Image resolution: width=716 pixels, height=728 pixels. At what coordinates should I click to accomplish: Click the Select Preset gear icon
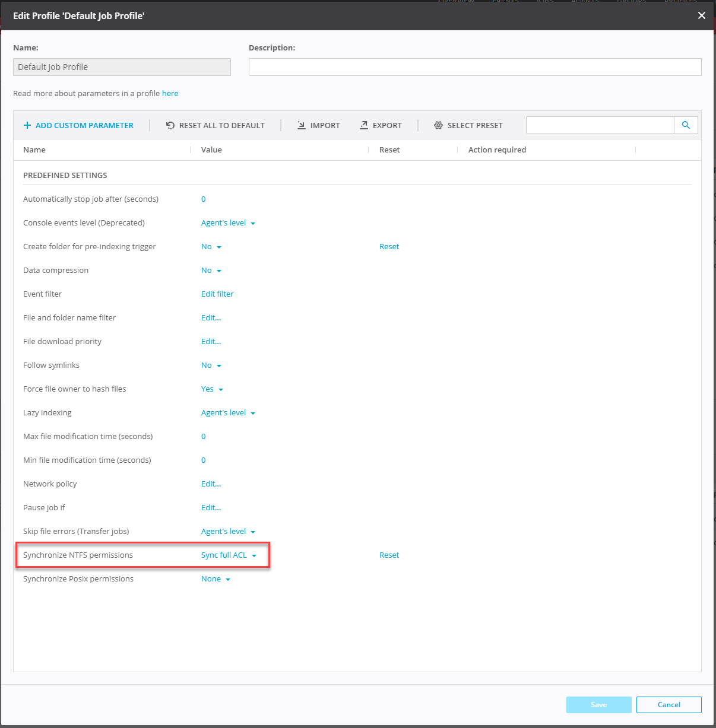pos(438,125)
